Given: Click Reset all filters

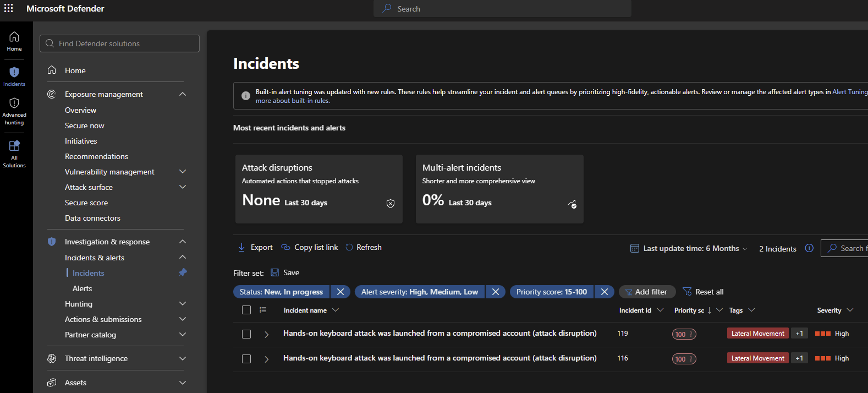Looking at the screenshot, I should [x=703, y=292].
